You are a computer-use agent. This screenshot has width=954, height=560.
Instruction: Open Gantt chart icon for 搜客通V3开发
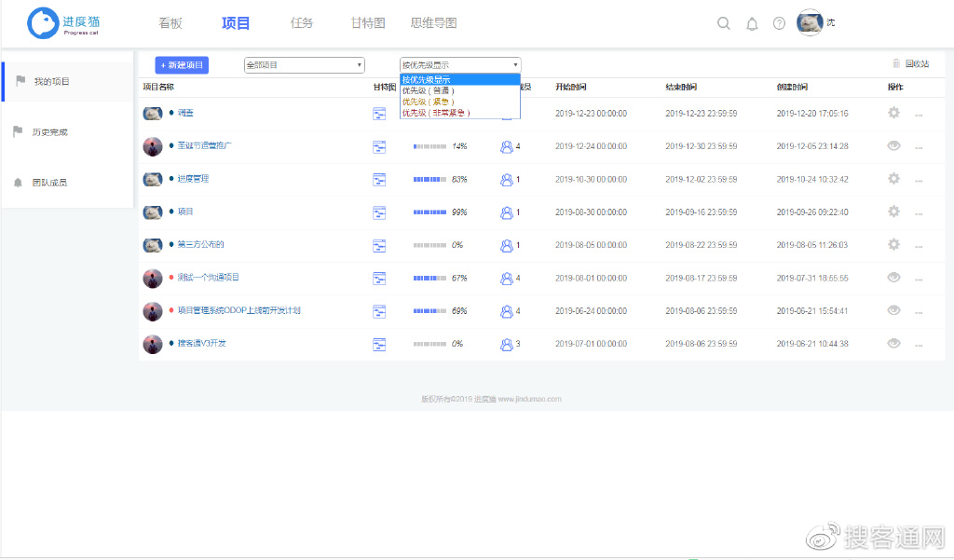(x=379, y=344)
